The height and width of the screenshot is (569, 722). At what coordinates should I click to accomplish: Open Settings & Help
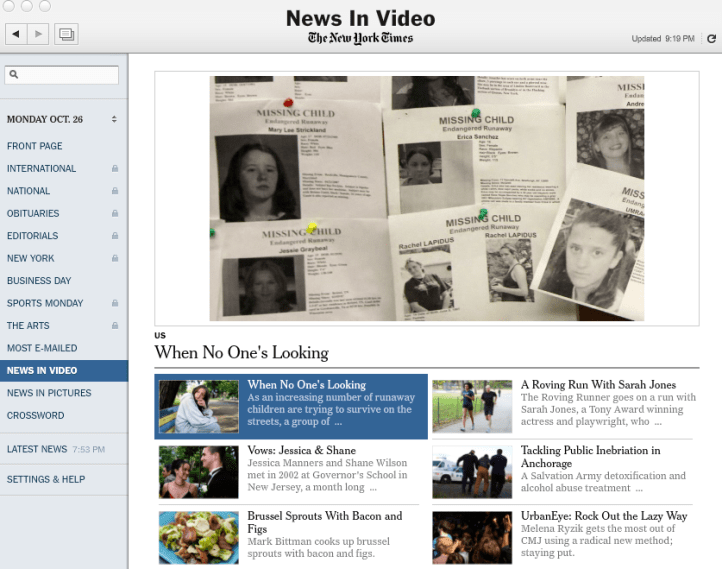click(46, 479)
